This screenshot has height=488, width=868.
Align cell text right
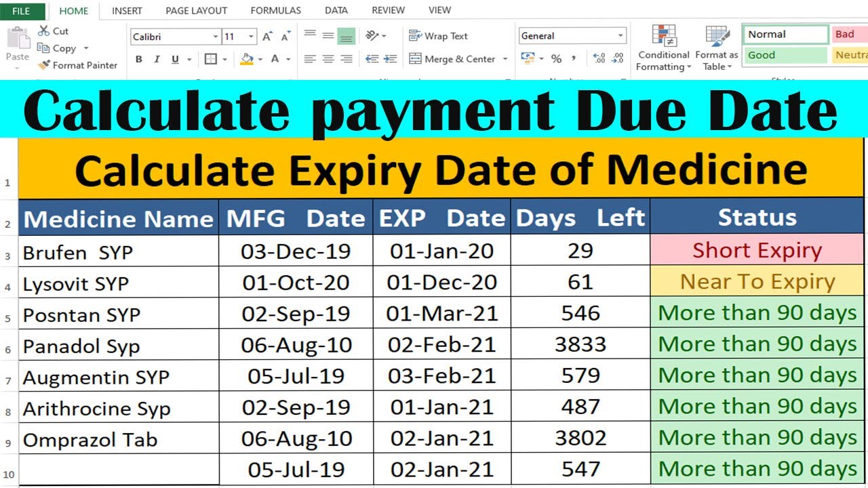(x=346, y=59)
